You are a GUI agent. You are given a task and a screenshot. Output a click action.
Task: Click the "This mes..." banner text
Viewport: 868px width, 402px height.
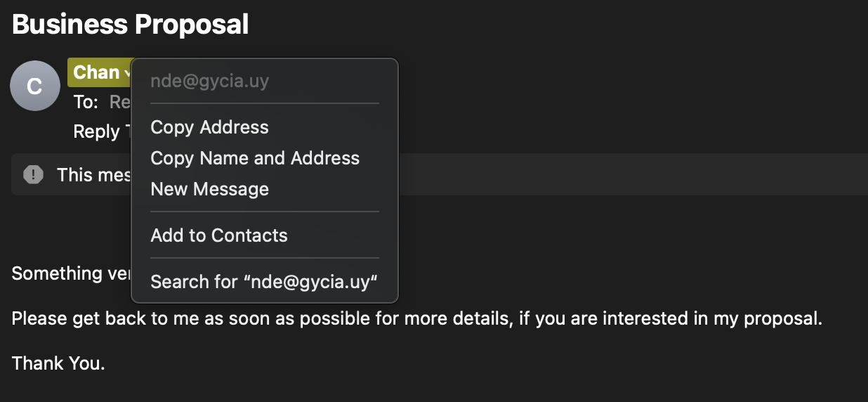(x=94, y=174)
